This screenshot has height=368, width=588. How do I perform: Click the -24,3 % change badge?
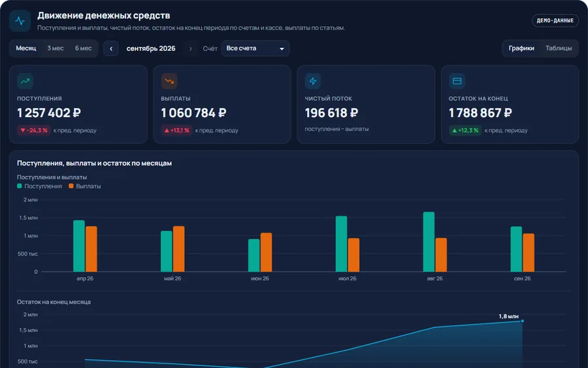point(34,130)
